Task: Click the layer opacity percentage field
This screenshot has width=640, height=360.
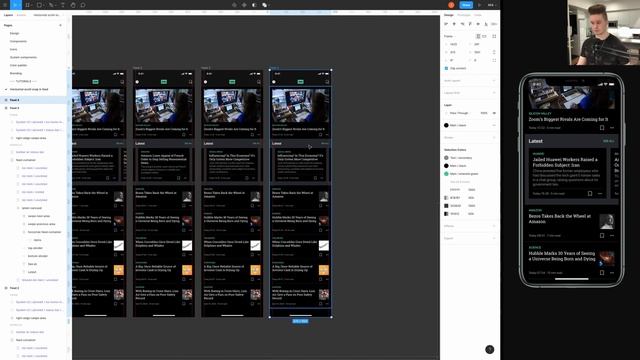Action: point(484,113)
